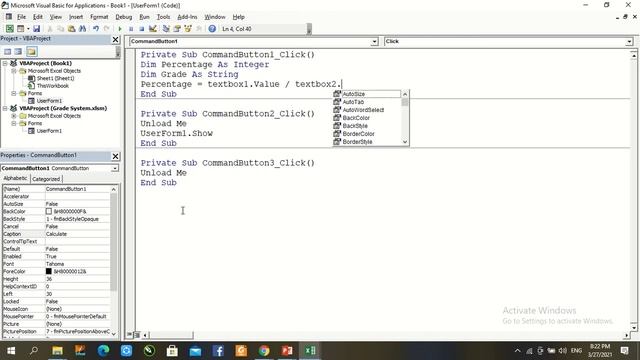This screenshot has width=640, height=360.
Task: Expand Microsoft Excel Objects under Grade System project
Action: 13,116
